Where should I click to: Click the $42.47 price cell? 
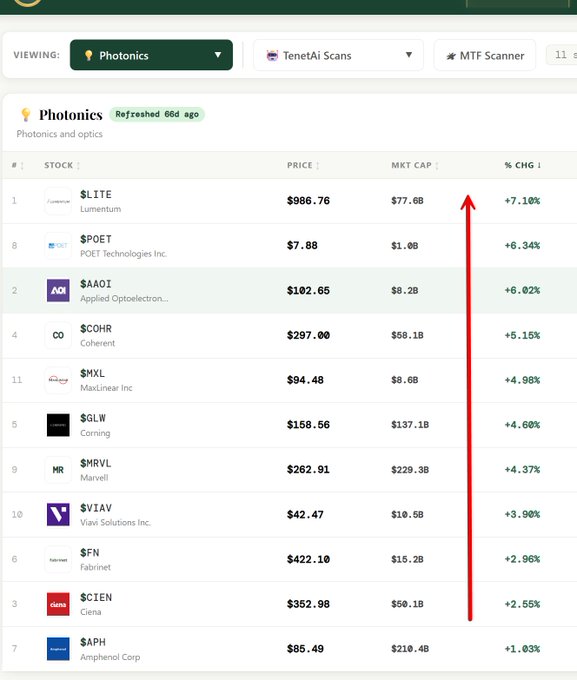coord(305,514)
